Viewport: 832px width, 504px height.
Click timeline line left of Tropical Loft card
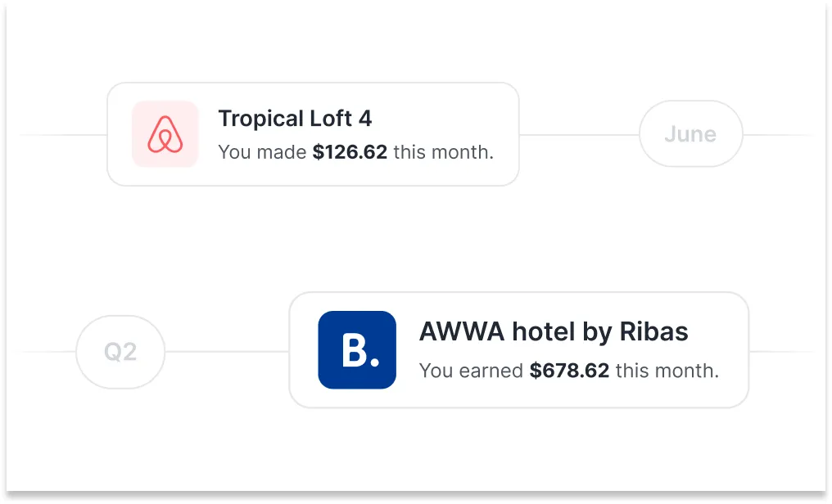coord(64,134)
